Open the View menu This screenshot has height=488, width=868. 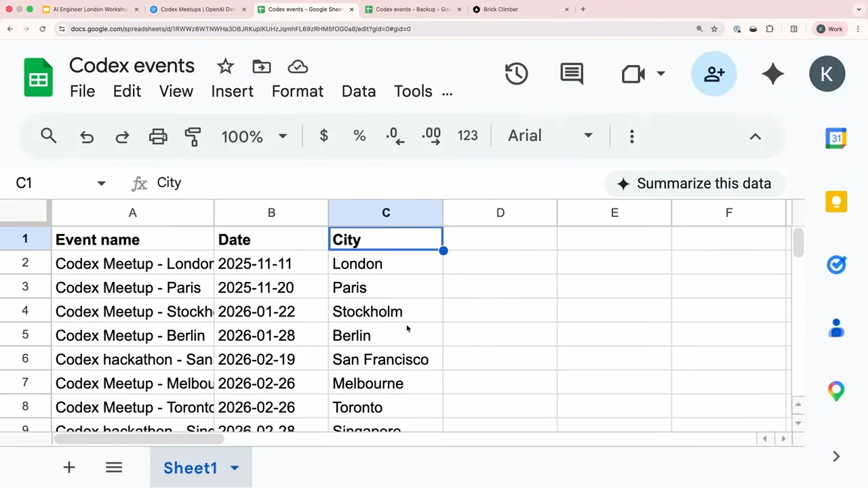click(176, 91)
